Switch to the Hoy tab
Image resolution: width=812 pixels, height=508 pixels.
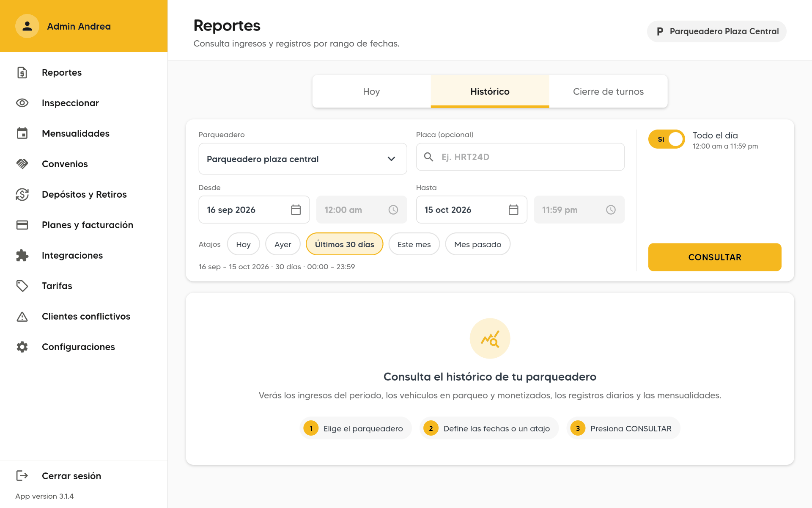371,91
